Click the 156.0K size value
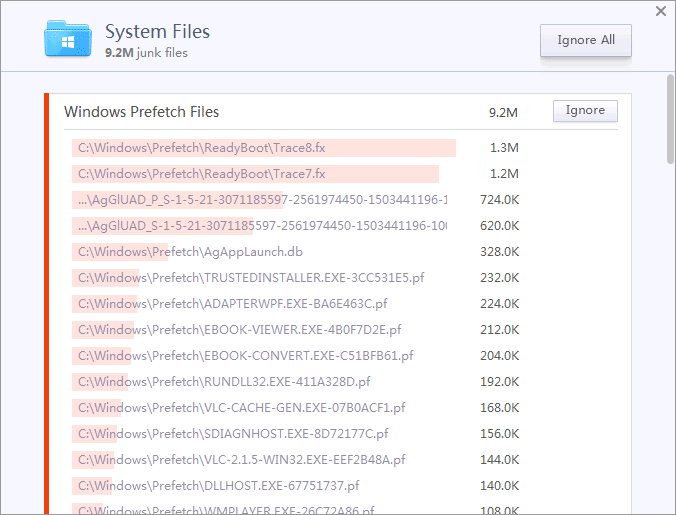The height and width of the screenshot is (515, 676). (x=499, y=434)
